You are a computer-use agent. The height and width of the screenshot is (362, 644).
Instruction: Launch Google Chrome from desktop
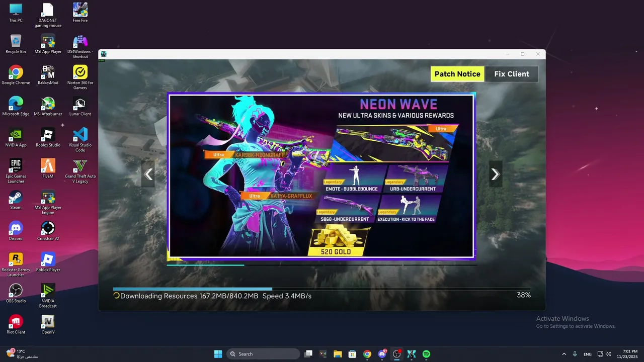pos(16,75)
